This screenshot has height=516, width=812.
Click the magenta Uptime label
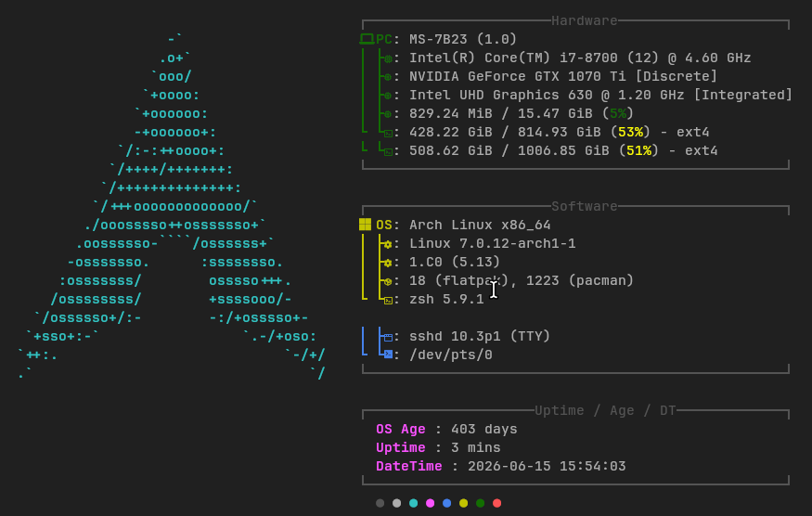click(401, 447)
